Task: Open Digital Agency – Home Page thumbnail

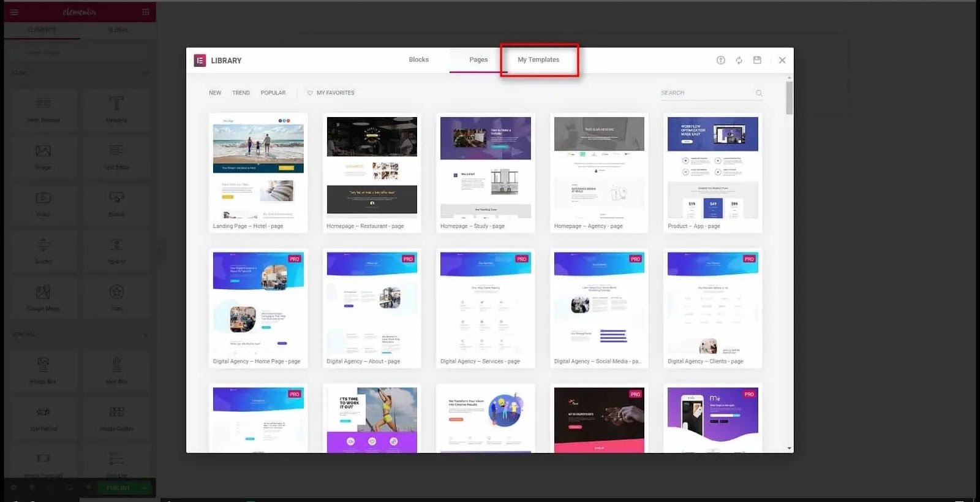Action: pyautogui.click(x=258, y=303)
